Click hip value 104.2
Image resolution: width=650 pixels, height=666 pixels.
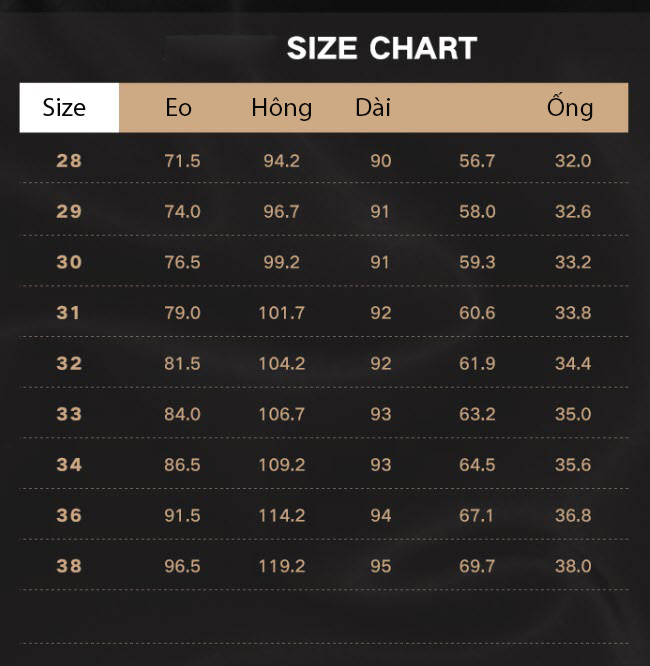pos(282,364)
